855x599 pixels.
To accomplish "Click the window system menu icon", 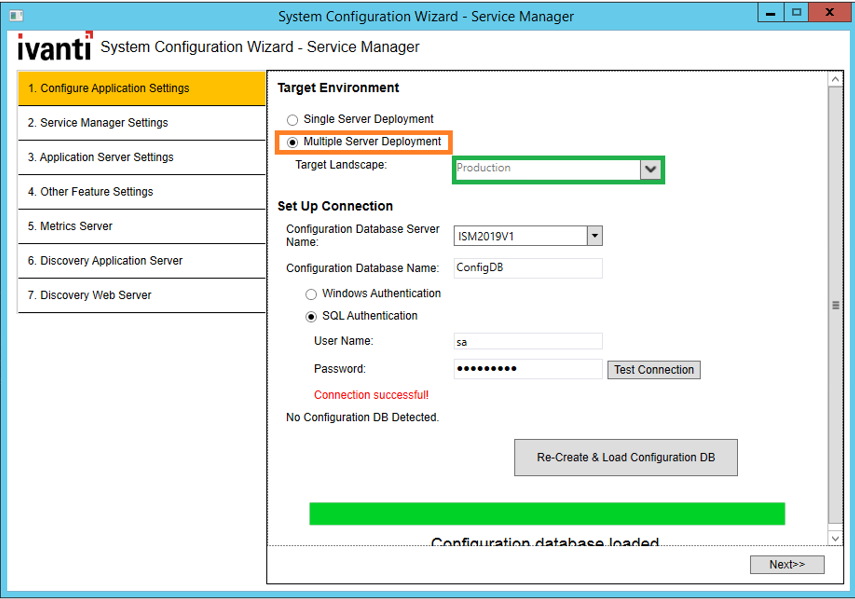I will pyautogui.click(x=16, y=16).
